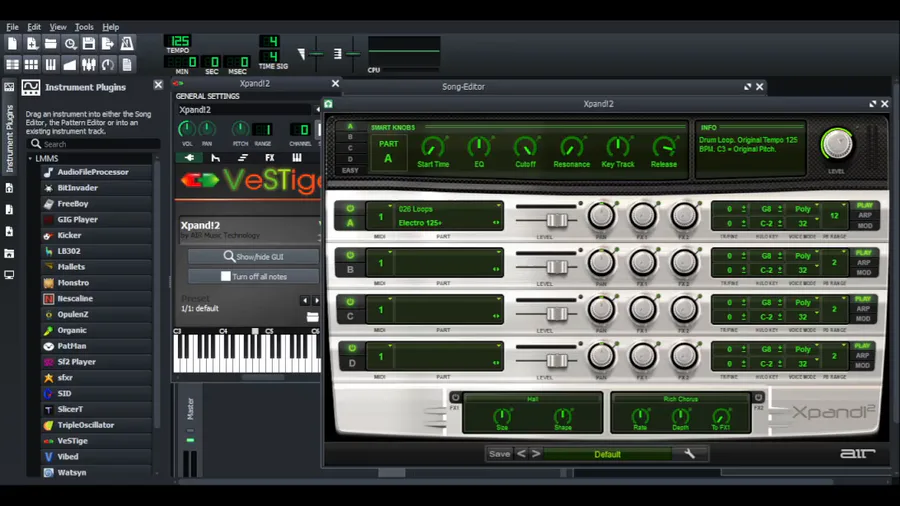The image size is (900, 506).
Task: Open Part D patch dropdown arrow
Action: [x=499, y=346]
